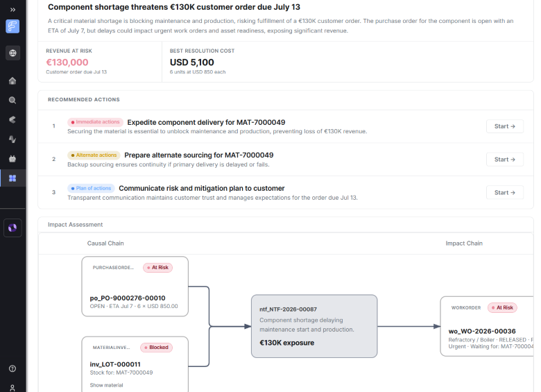Click the Alternate actions tag

tap(94, 155)
